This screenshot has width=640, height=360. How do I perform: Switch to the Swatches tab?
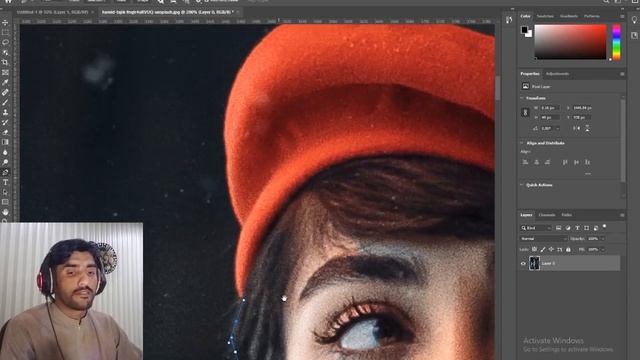(x=545, y=16)
